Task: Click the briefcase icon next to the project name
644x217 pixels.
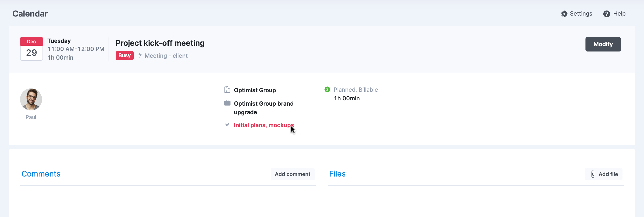Action: click(x=227, y=103)
